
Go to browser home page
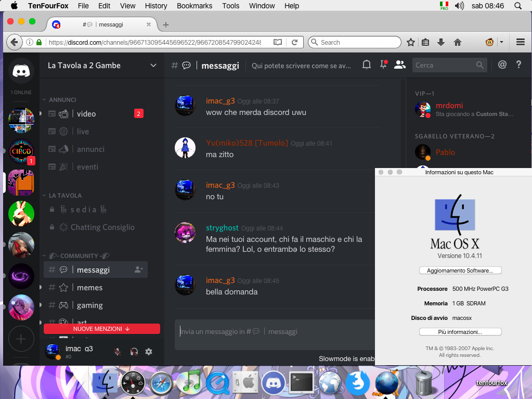tap(457, 42)
